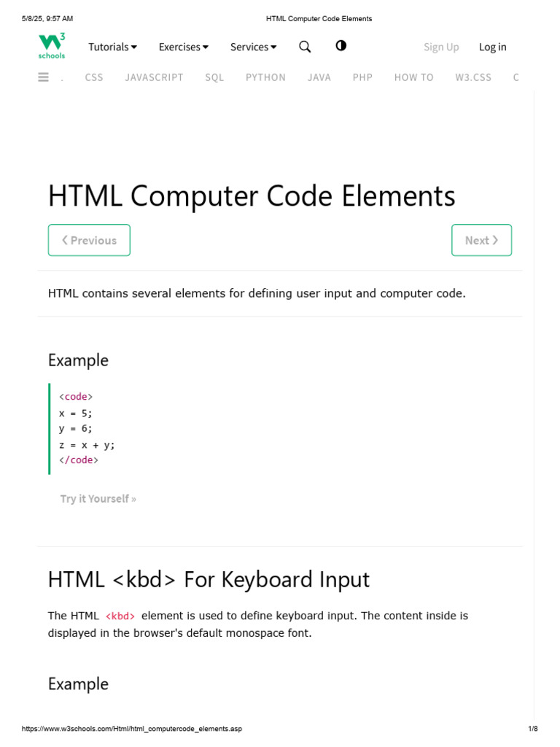
Task: Go to the Previous page
Action: click(89, 240)
